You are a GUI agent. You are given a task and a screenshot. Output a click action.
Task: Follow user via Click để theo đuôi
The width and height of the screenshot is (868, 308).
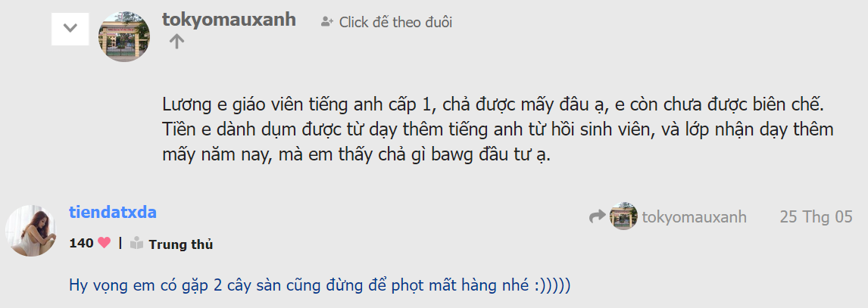click(x=395, y=23)
